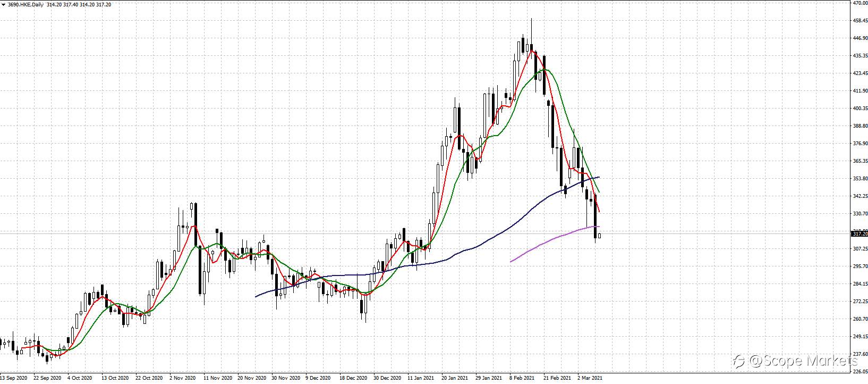Click the 30 Nov 2020 date label
The height and width of the screenshot is (384, 868).
click(285, 379)
